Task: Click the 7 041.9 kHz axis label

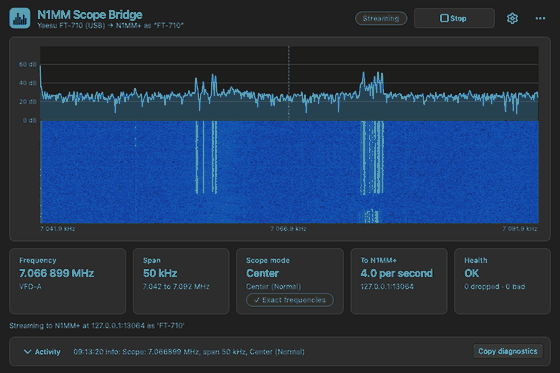Action: [x=58, y=229]
